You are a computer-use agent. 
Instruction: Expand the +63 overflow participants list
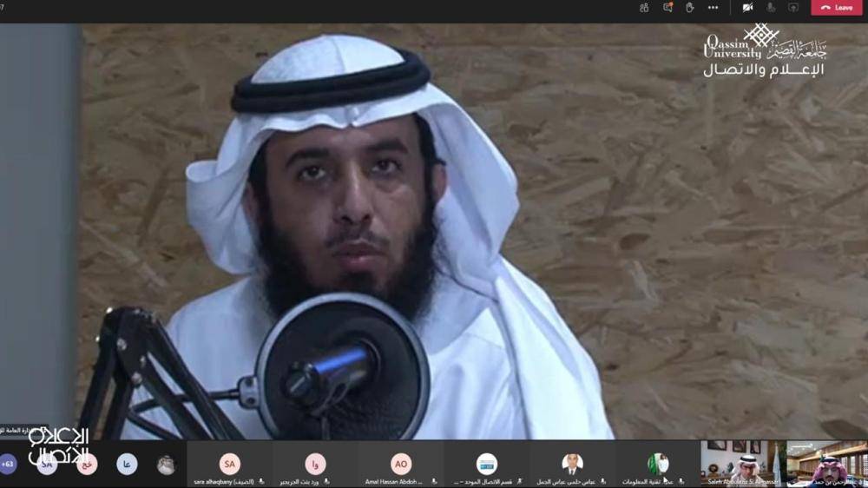pos(8,465)
